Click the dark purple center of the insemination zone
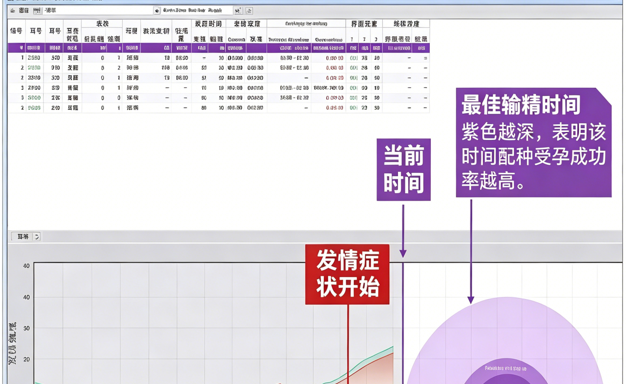 (506, 380)
